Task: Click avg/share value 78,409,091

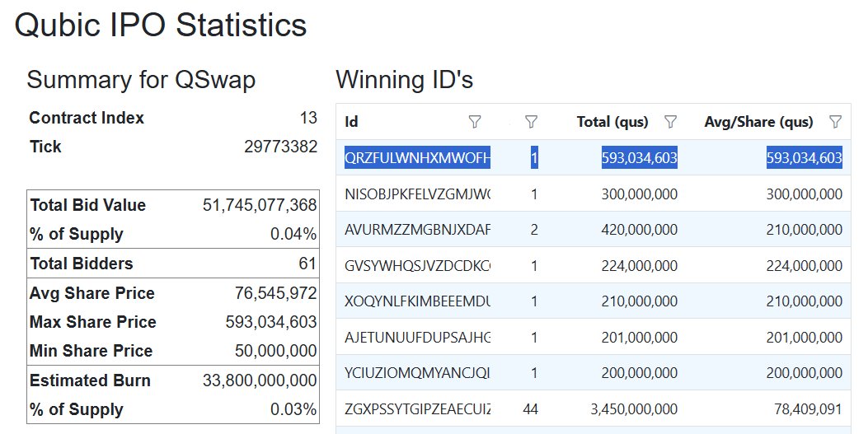Action: [809, 409]
